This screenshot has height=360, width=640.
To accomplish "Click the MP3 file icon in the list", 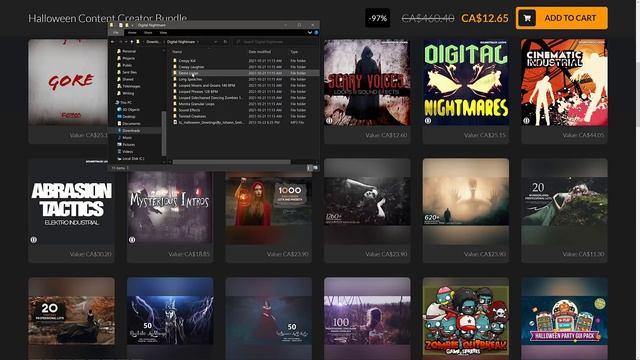I will (x=175, y=122).
